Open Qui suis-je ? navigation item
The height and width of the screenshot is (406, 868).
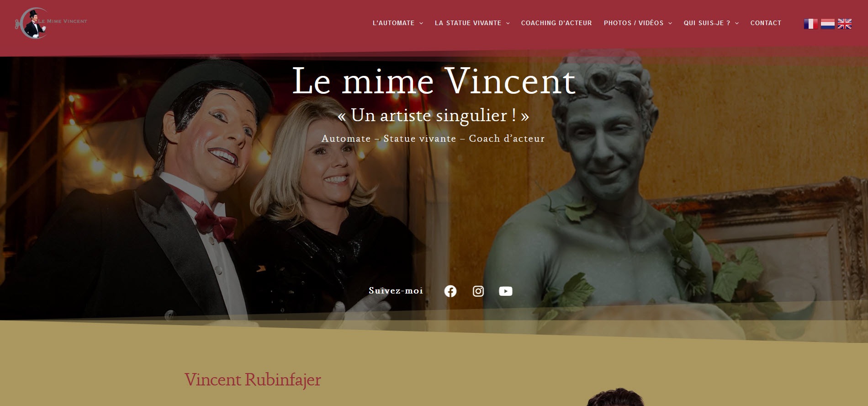[707, 23]
